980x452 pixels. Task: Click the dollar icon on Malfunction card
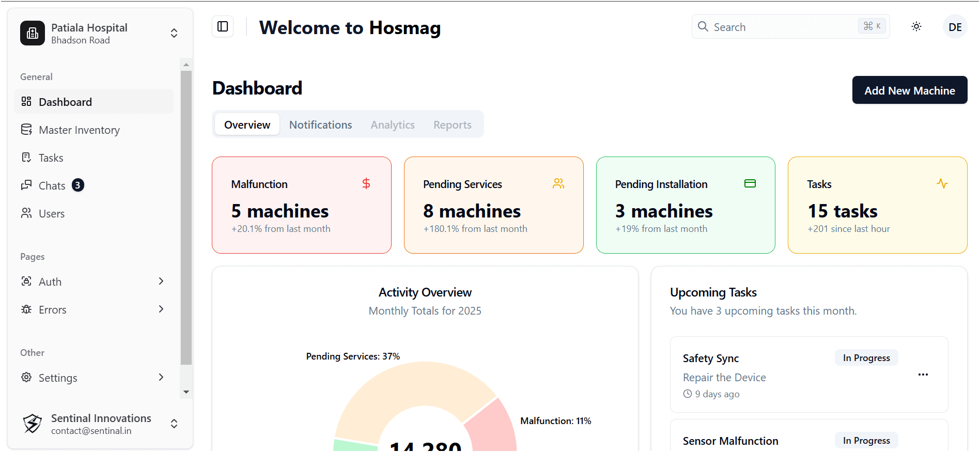pyautogui.click(x=366, y=184)
